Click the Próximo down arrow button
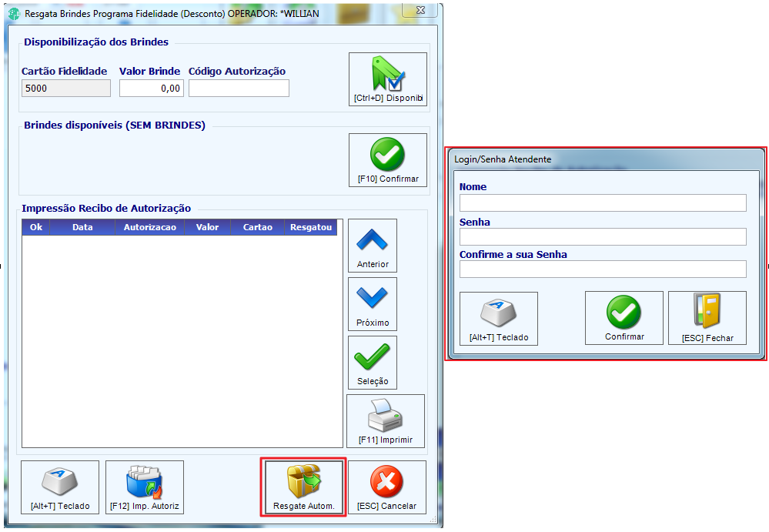 [373, 304]
